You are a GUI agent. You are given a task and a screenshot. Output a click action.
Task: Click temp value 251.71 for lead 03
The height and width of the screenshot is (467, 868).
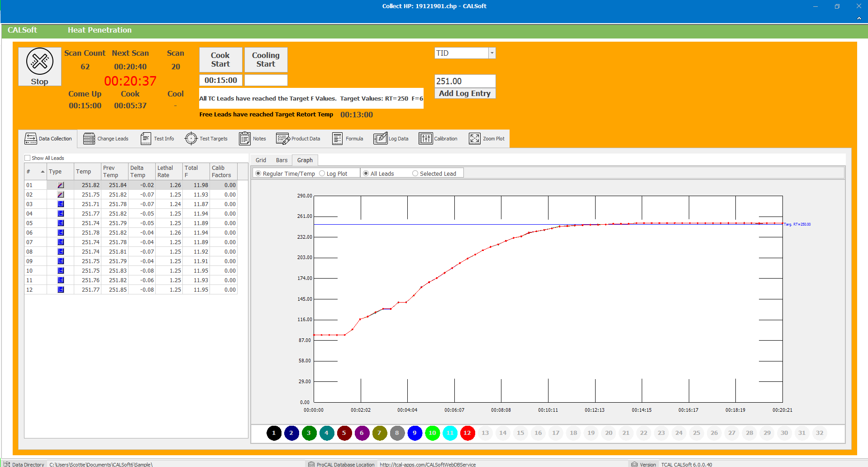tap(91, 204)
